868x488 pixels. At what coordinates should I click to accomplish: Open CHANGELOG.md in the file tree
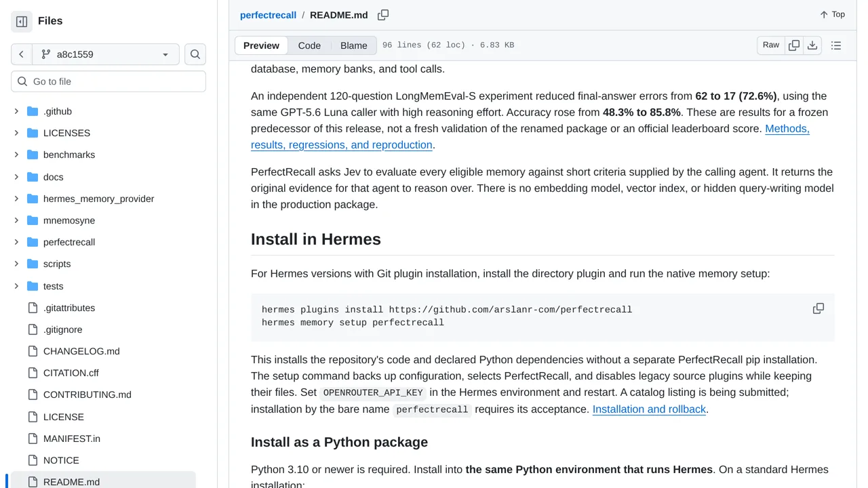[81, 351]
